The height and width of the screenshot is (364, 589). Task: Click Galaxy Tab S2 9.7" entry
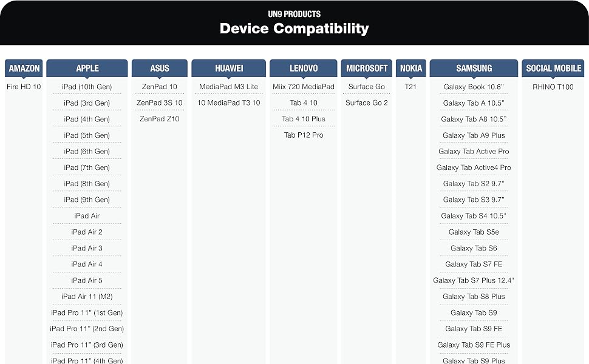click(x=474, y=183)
